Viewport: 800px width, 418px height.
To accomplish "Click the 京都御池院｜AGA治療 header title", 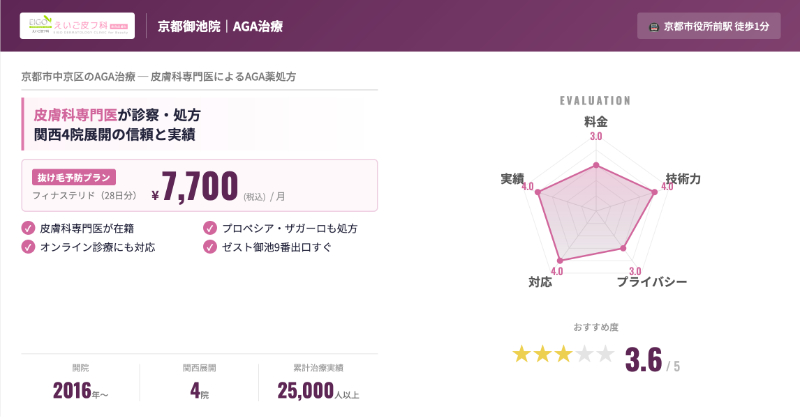I will pos(220,26).
